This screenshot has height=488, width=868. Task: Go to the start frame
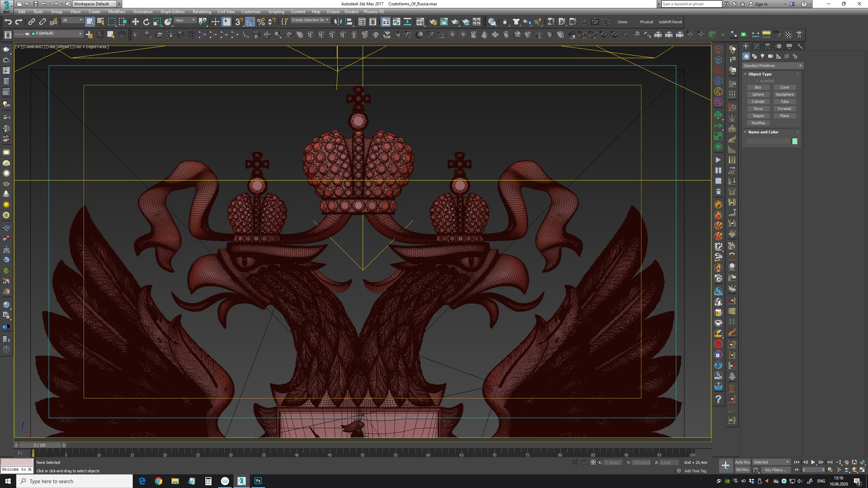(797, 462)
